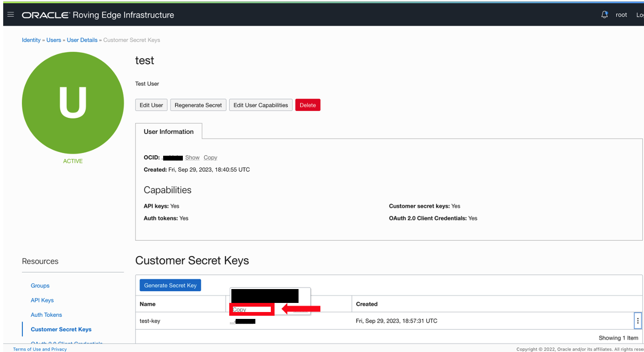Navigate to Auth Tokens
Screen dimensions: 644x352
[x=46, y=315]
